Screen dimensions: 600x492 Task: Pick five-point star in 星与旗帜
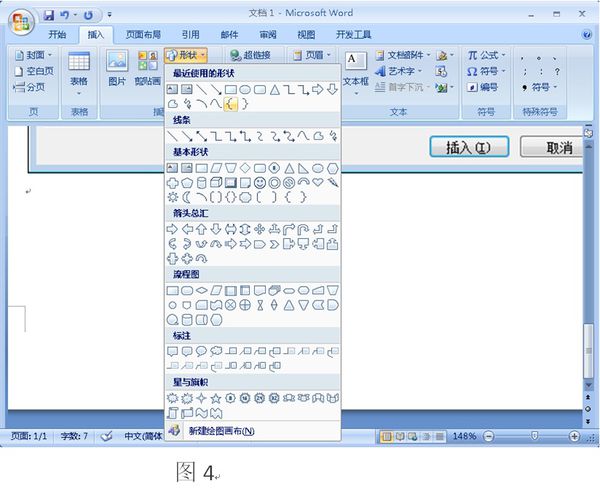216,399
